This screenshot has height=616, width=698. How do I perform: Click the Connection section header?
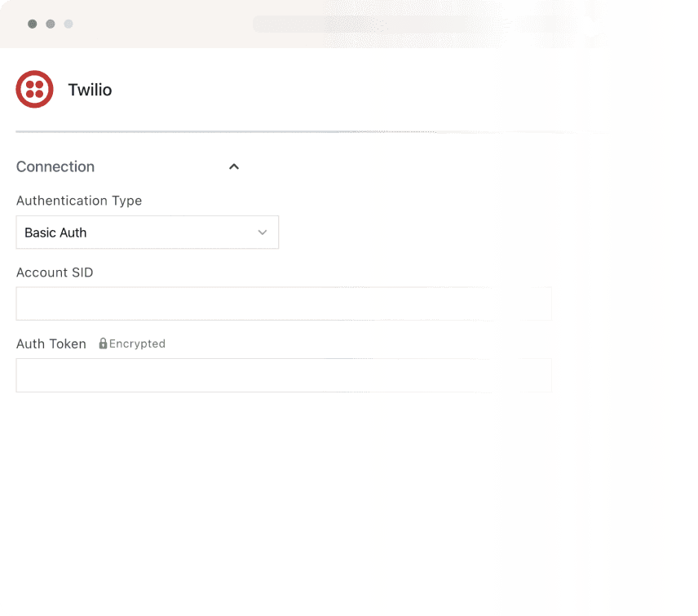click(55, 166)
